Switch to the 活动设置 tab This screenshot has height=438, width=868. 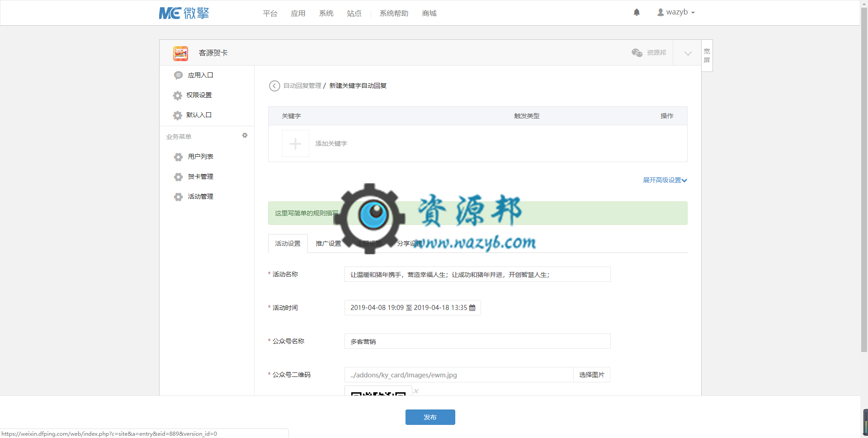point(288,243)
